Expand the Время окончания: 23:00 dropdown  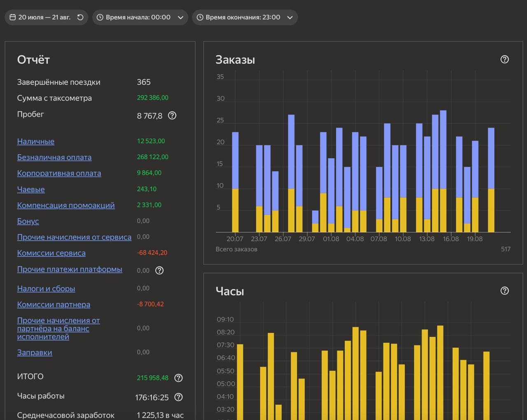click(x=245, y=17)
